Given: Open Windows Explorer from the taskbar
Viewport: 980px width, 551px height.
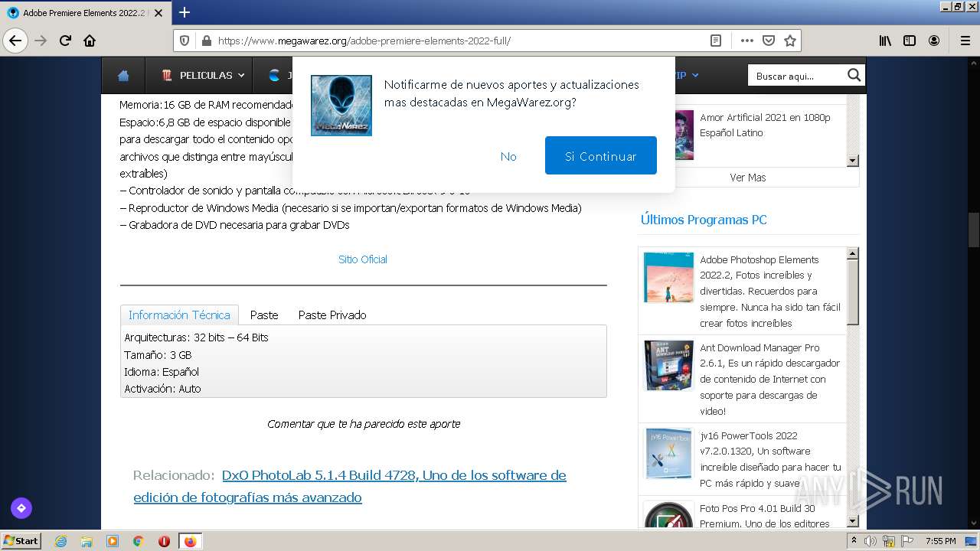Looking at the screenshot, I should tap(87, 541).
